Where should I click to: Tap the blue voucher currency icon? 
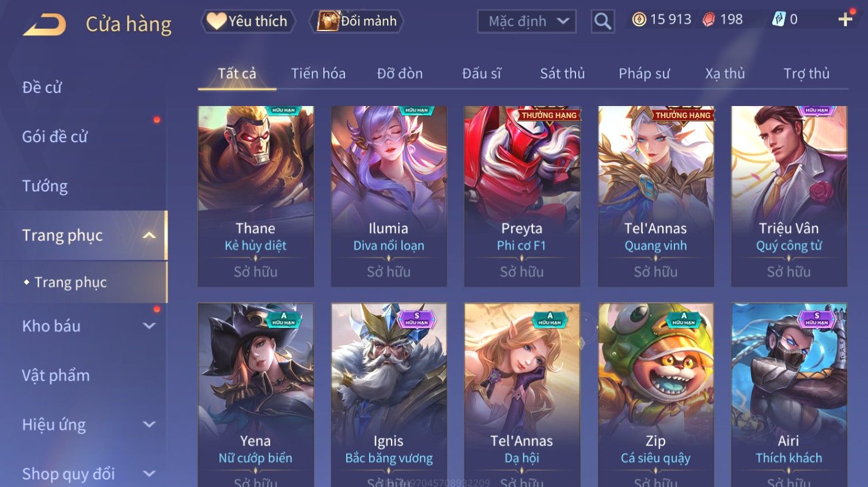[x=778, y=20]
